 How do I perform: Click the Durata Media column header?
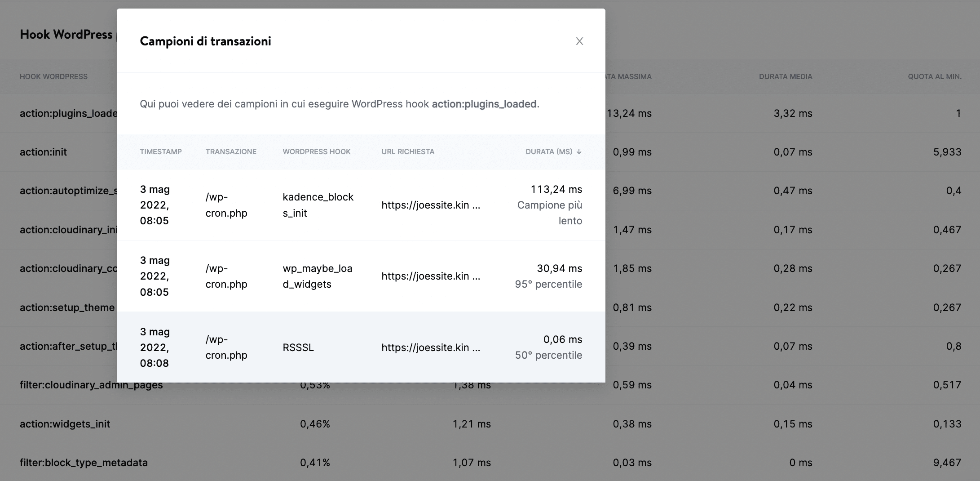(785, 76)
